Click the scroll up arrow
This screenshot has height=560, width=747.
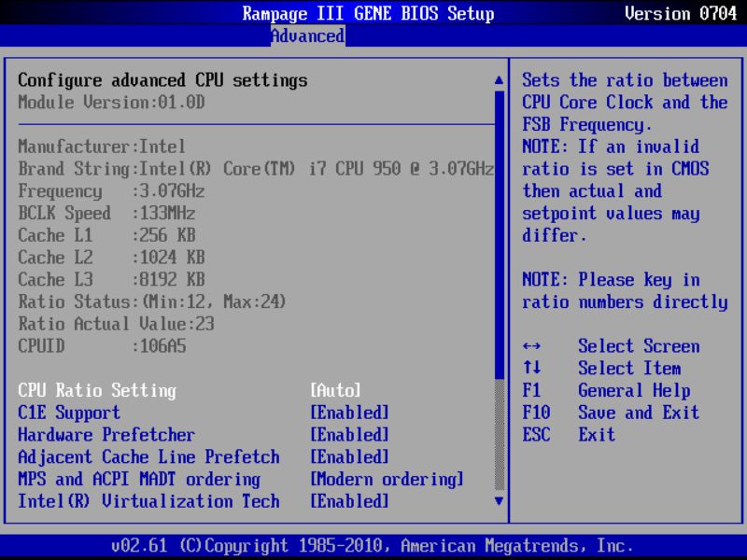click(499, 80)
